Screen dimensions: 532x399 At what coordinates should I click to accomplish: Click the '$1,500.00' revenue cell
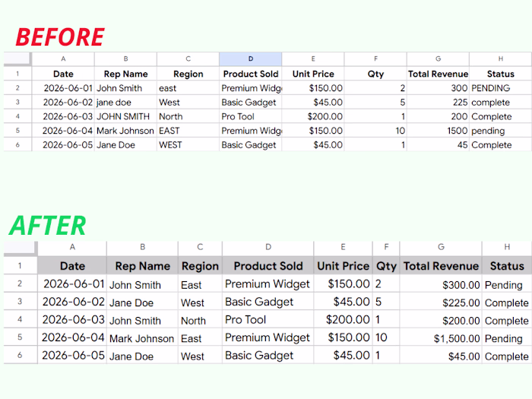[x=441, y=337]
